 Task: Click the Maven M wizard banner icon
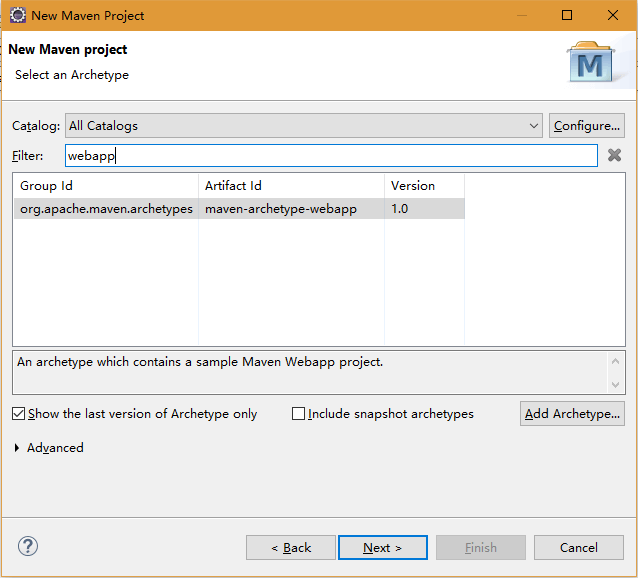[590, 62]
